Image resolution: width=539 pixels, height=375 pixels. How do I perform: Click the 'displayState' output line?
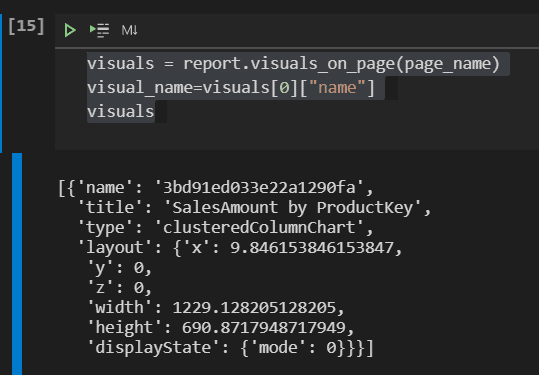coord(230,347)
